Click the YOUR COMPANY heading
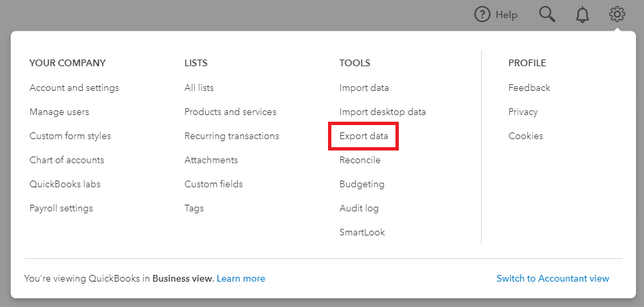Viewport: 644px width, 307px height. coord(67,64)
